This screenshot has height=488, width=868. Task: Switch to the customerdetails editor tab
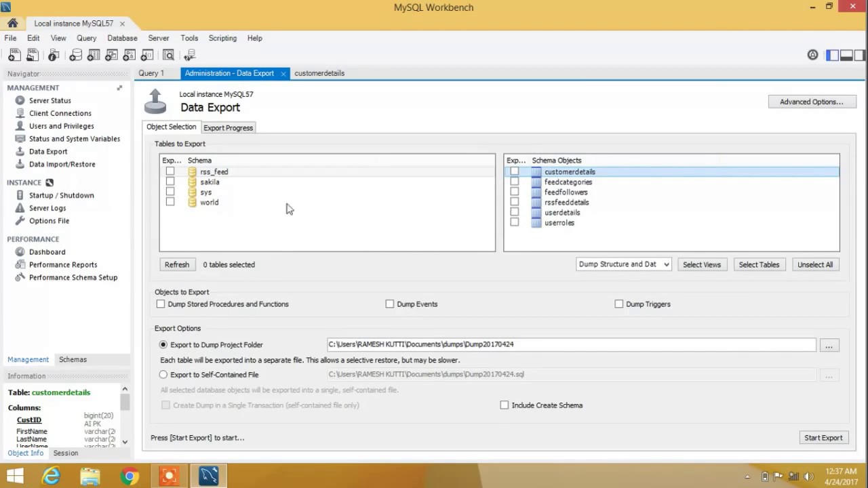(x=319, y=73)
